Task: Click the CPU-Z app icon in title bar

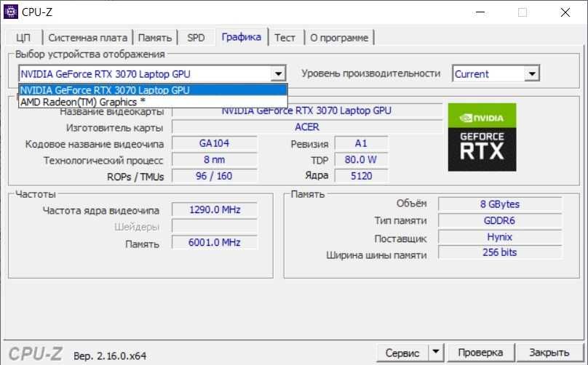Action: click(10, 12)
